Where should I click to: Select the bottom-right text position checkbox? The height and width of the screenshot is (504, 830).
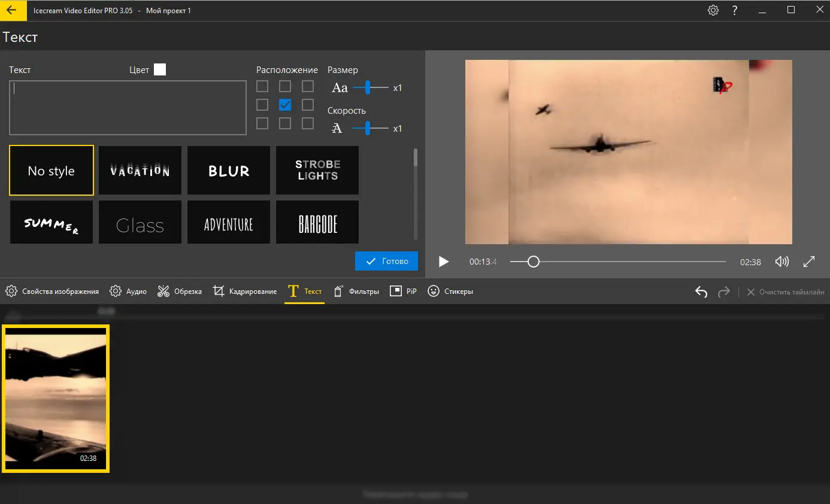click(308, 123)
